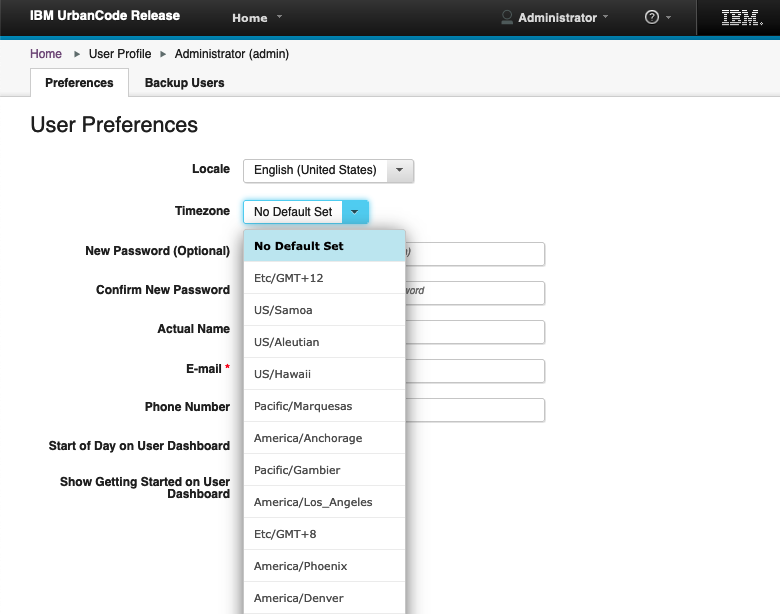
Task: Focus the E-mail input field
Action: pos(475,371)
